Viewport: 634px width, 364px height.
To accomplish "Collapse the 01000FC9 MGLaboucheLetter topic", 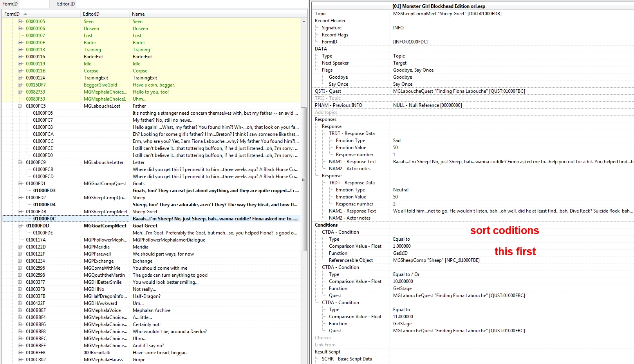I will click(x=20, y=162).
